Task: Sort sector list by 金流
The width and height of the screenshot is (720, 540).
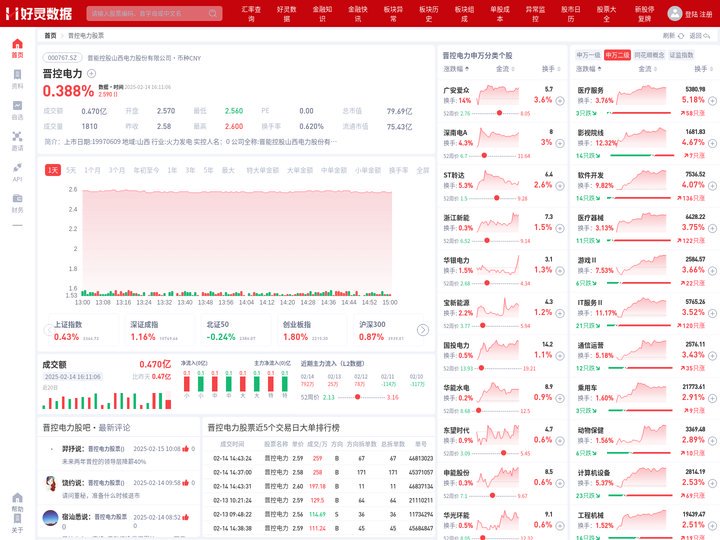Action: (647, 69)
